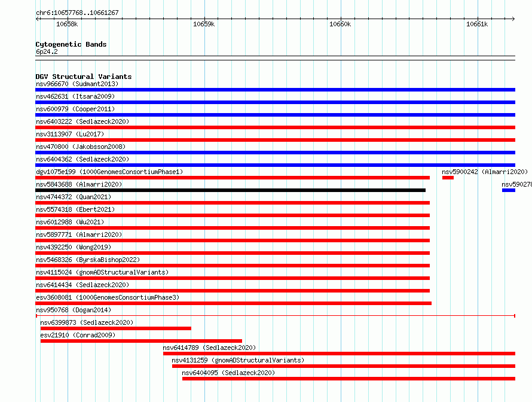The height and width of the screenshot is (402, 532).
Task: Open the nsv4744372 (Quan2021) label
Action: coord(74,197)
